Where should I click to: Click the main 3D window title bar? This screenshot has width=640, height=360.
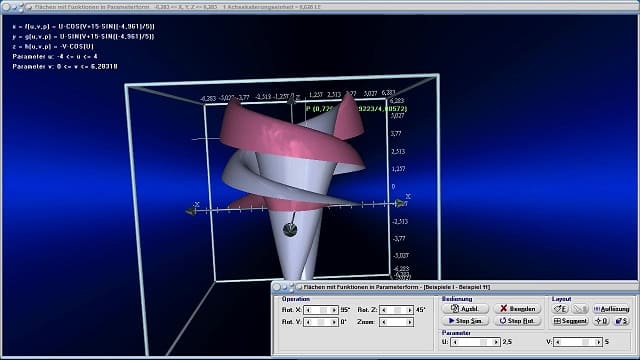(x=320, y=7)
